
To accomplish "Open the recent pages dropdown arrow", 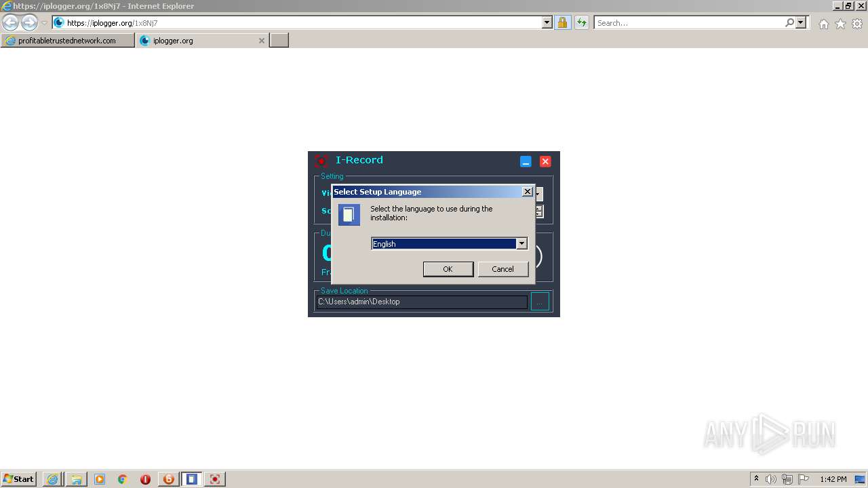I will [x=44, y=23].
